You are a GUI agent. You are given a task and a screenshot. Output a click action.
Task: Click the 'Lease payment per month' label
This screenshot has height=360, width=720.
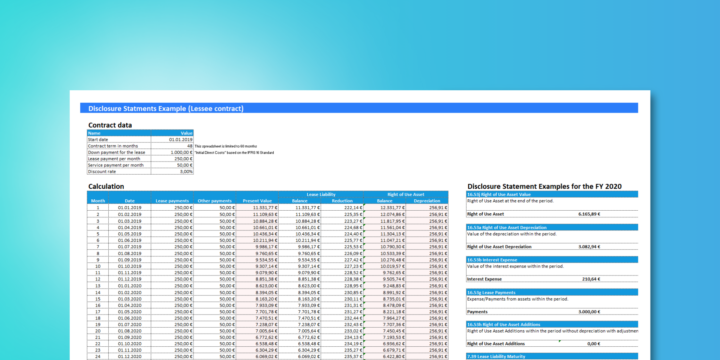point(119,158)
